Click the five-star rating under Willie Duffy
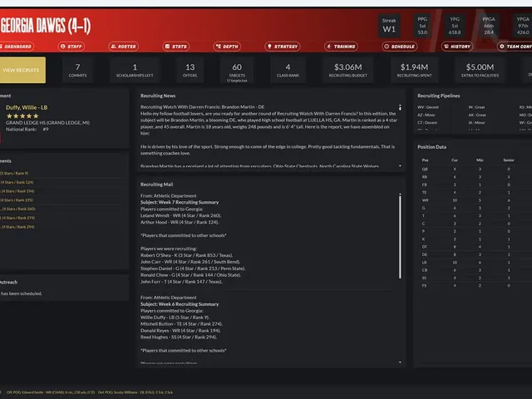Viewport: 532px width, 399px height. (x=22, y=116)
